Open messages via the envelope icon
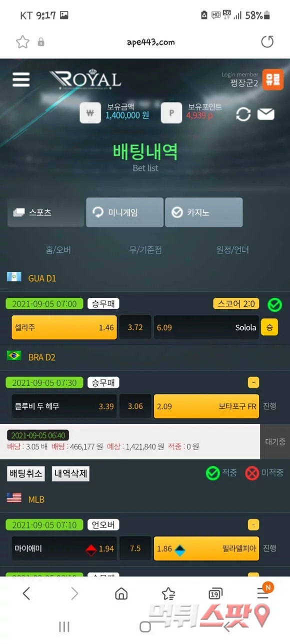This screenshot has height=644, width=290. coord(266,114)
